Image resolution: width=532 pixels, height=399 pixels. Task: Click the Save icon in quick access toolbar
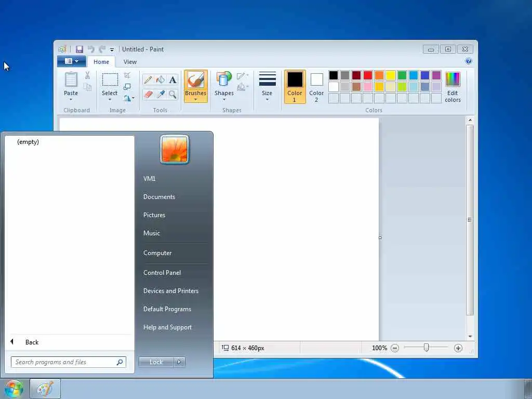point(79,49)
